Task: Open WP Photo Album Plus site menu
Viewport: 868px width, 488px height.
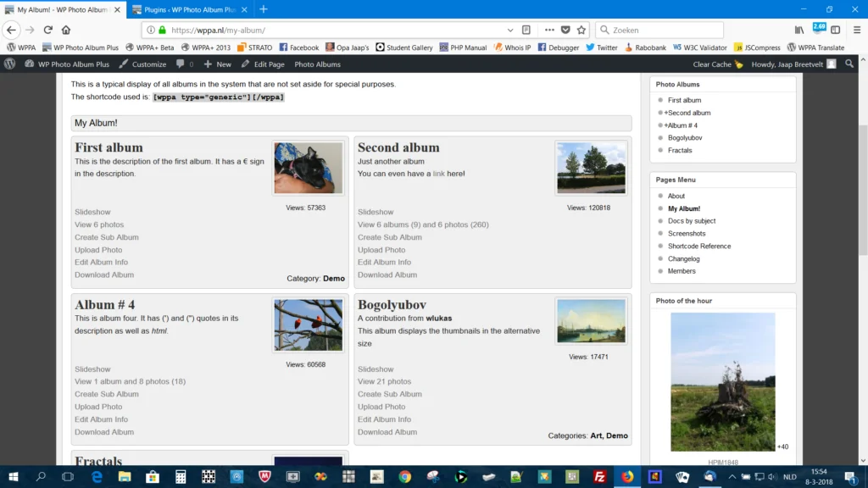Action: tap(67, 64)
